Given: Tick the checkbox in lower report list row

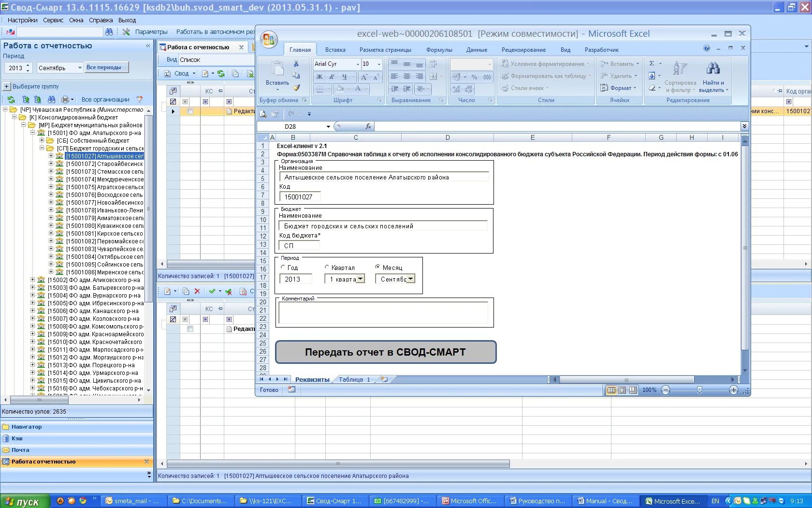Looking at the screenshot, I should [x=190, y=329].
